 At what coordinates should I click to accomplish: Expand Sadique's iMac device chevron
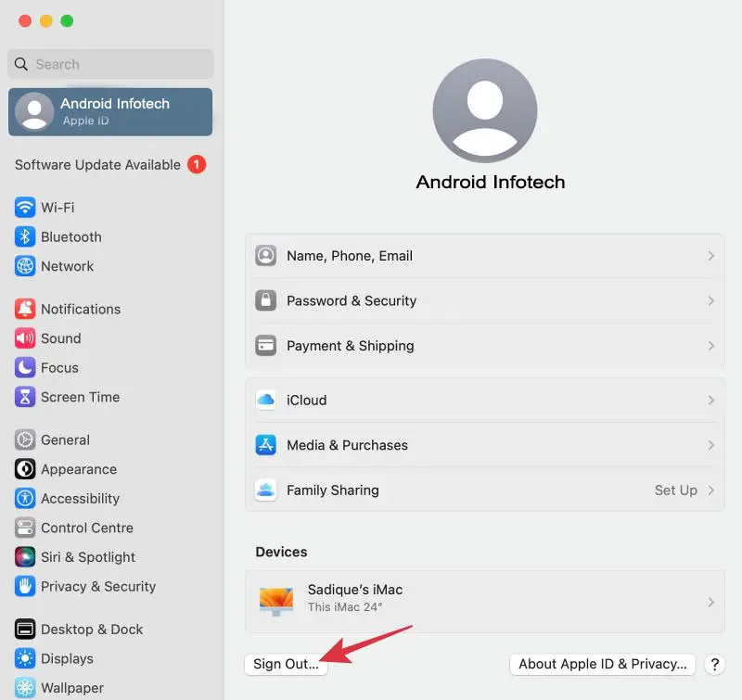click(710, 602)
